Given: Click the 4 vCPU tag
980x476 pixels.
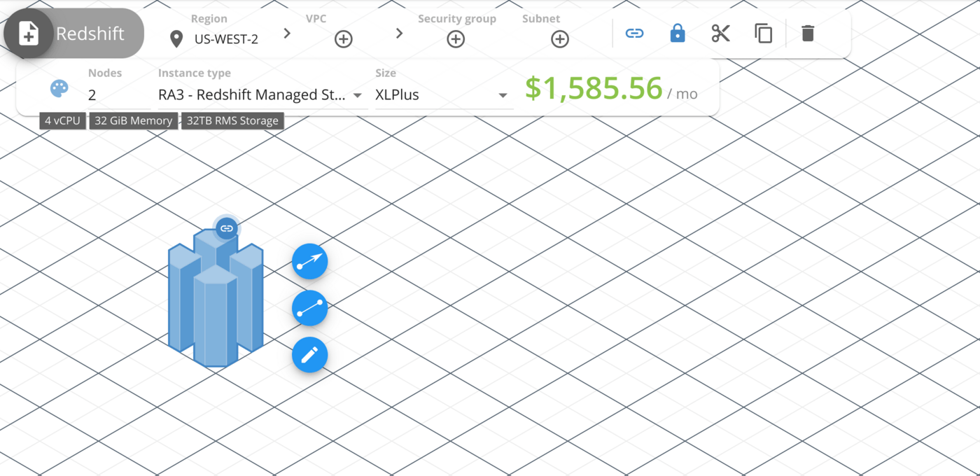Looking at the screenshot, I should pos(62,120).
